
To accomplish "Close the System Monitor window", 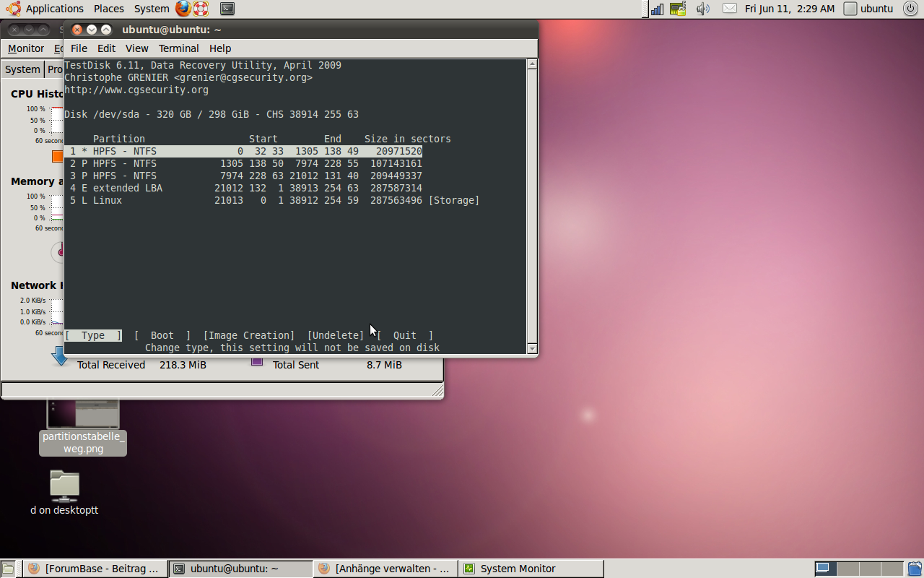I will click(x=14, y=30).
